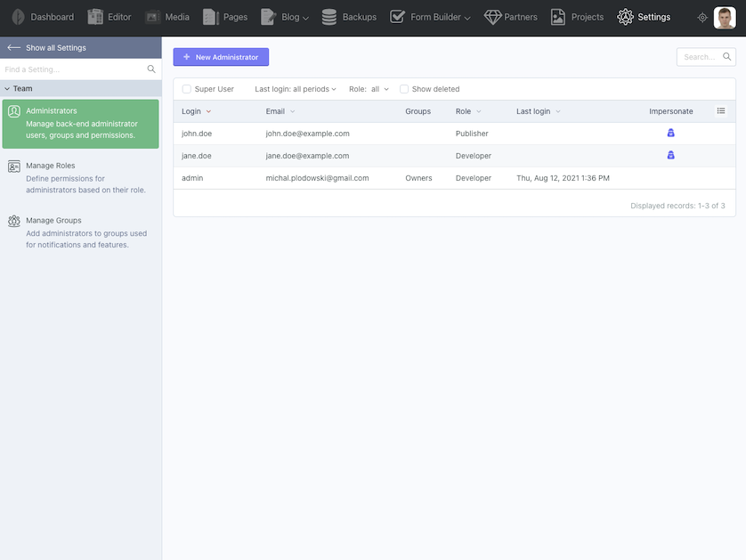Click the Manage Groups people icon
Image resolution: width=746 pixels, height=560 pixels.
click(14, 221)
